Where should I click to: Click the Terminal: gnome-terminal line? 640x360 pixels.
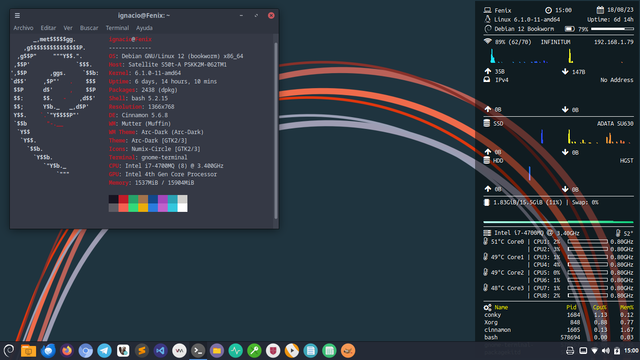pyautogui.click(x=148, y=157)
